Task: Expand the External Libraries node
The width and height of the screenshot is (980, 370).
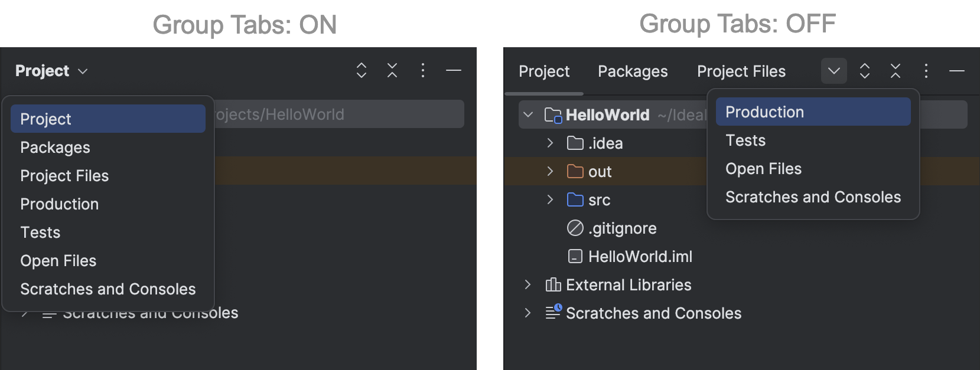Action: click(528, 284)
